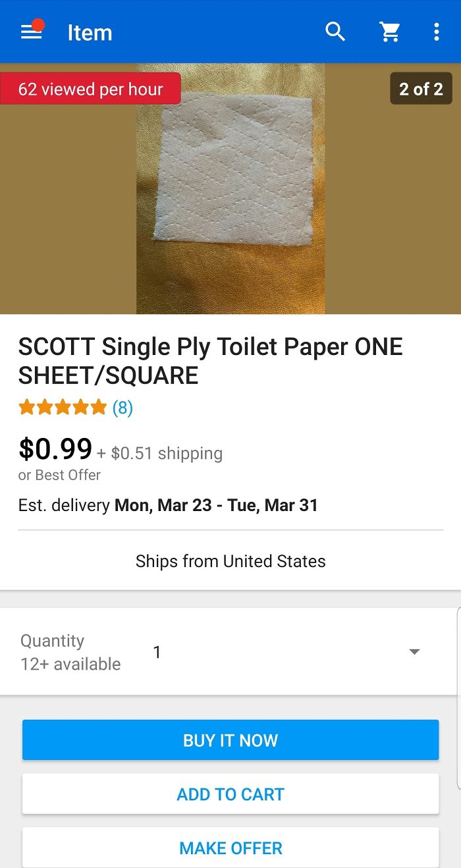
Task: Tap the five-star rating icons
Action: (x=63, y=408)
